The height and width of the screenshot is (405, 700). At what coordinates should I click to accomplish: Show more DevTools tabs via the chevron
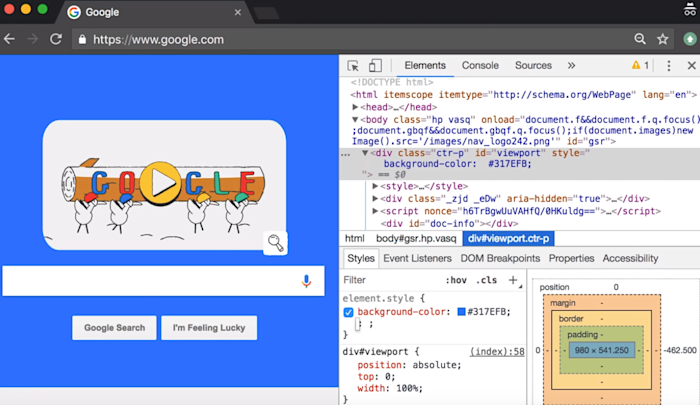tap(571, 66)
